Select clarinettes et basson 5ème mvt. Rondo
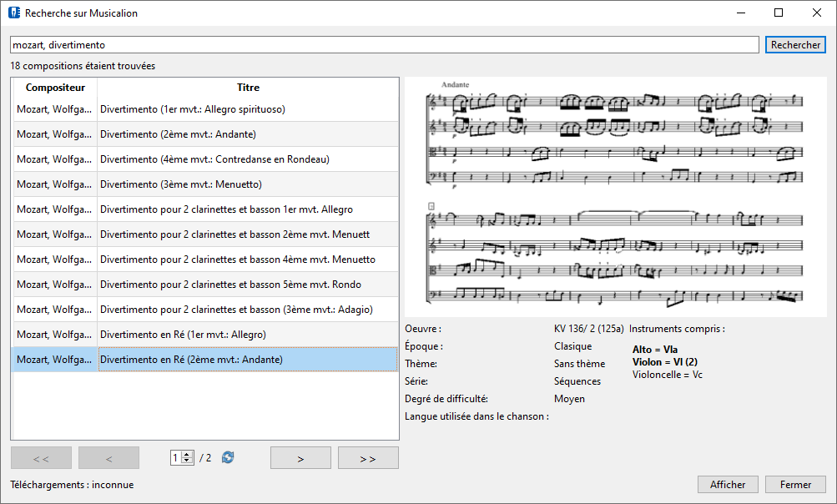 point(205,285)
